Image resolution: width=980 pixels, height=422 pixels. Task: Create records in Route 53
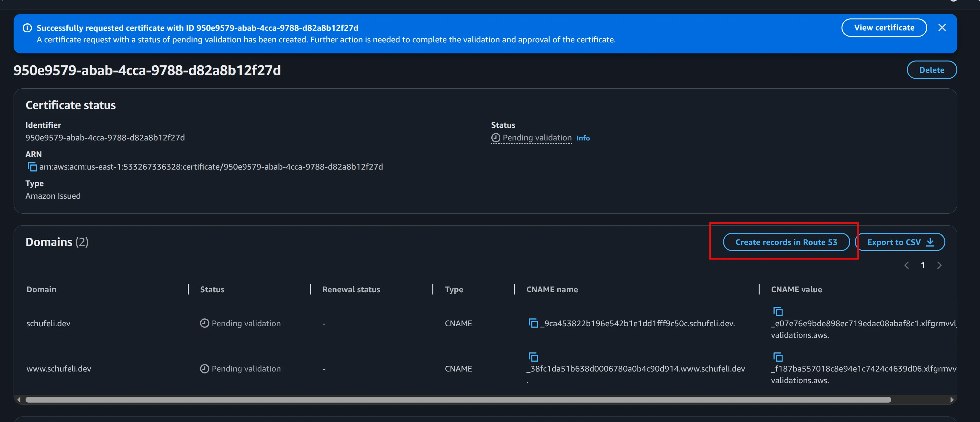(786, 242)
